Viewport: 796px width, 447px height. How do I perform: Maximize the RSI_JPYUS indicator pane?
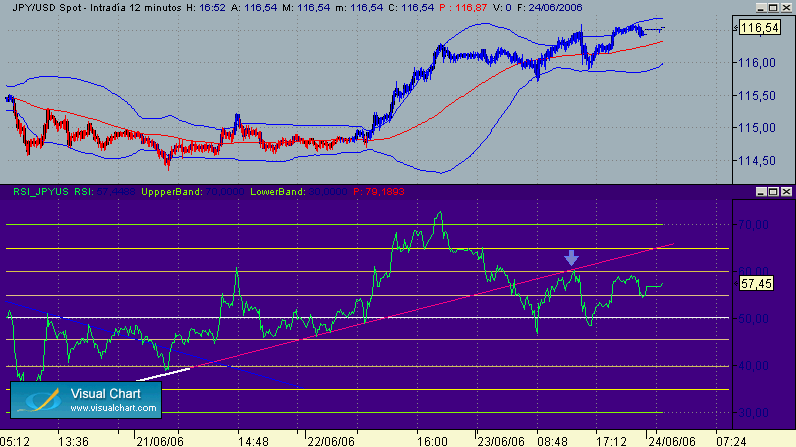coord(773,191)
